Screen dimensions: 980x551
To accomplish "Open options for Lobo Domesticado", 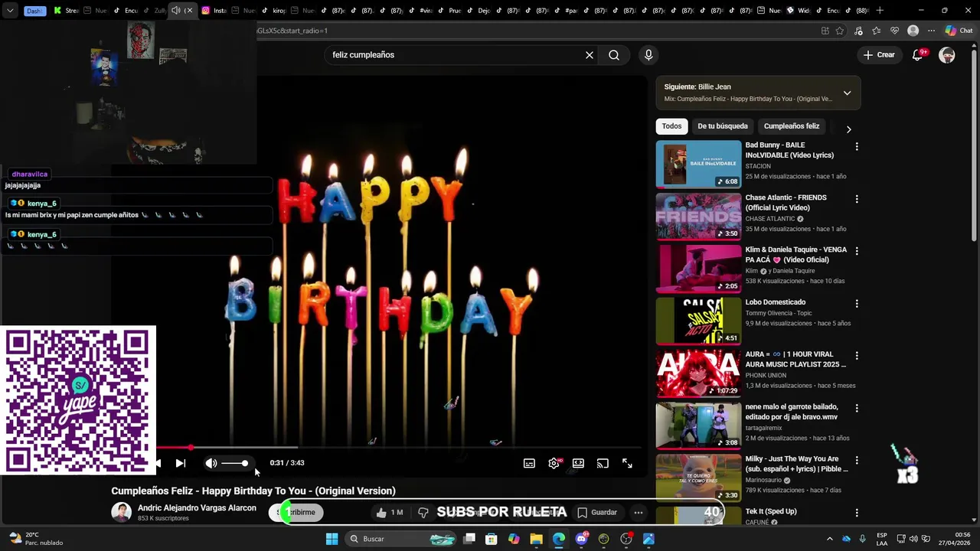I will point(857,304).
